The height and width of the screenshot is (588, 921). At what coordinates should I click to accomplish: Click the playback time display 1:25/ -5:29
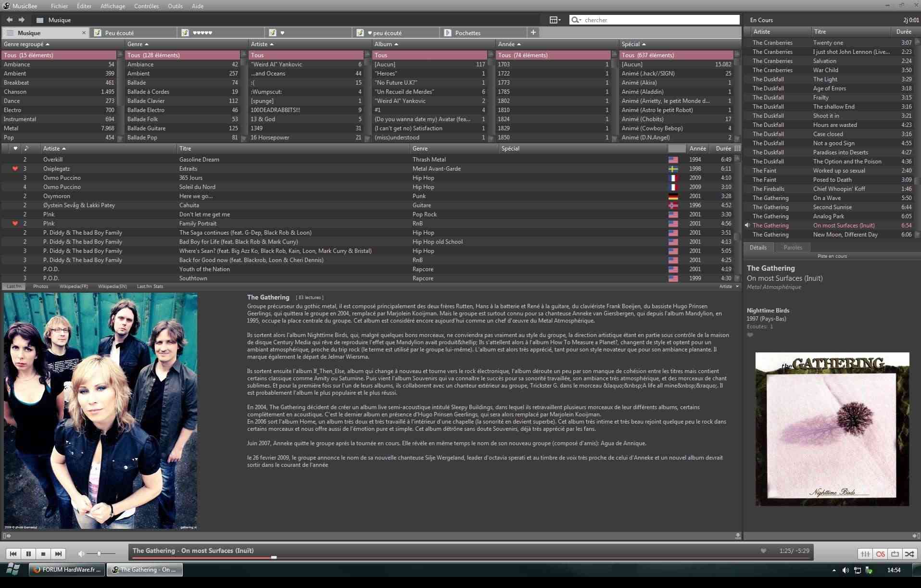pyautogui.click(x=794, y=551)
